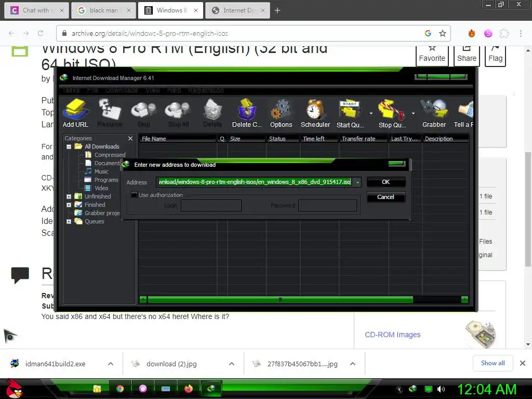Expand the Queues category node
Viewport: 532px width, 399px height.
pyautogui.click(x=69, y=221)
